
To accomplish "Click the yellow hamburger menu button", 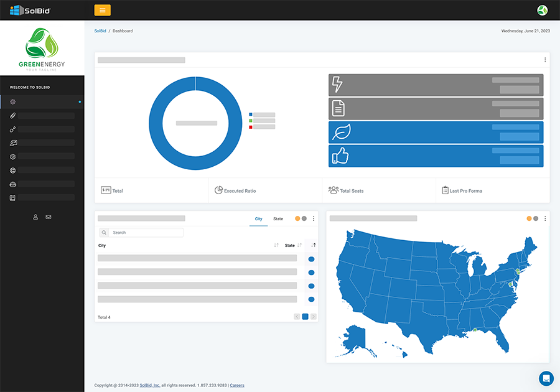I will (x=102, y=10).
